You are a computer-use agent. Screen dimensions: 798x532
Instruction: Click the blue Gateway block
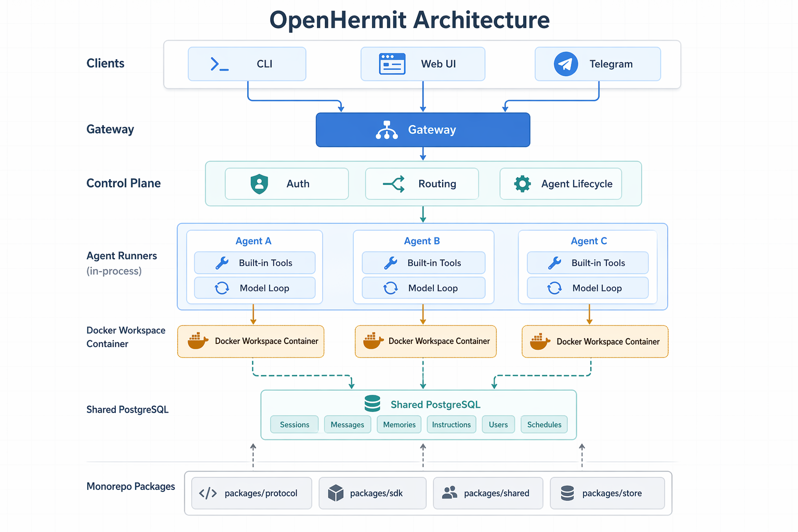point(423,130)
